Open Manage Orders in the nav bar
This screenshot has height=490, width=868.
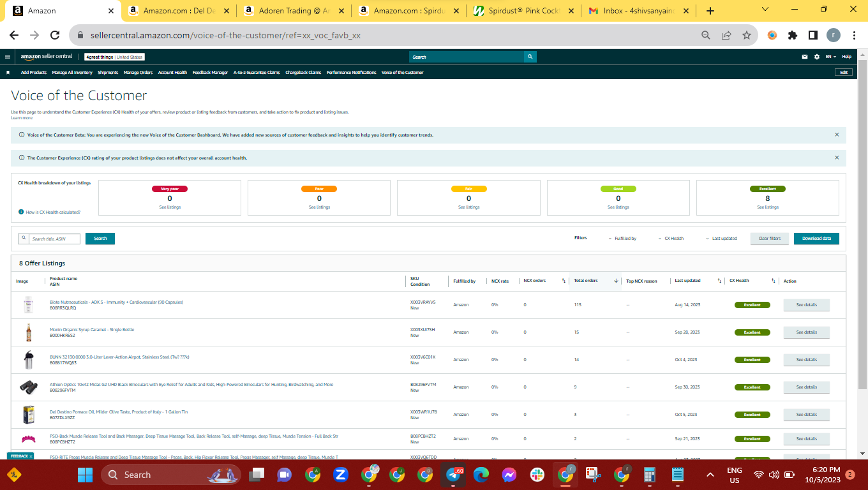click(138, 73)
